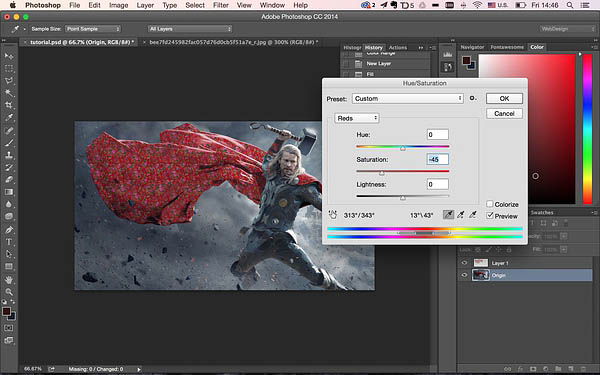Select the Crop tool

[9, 105]
